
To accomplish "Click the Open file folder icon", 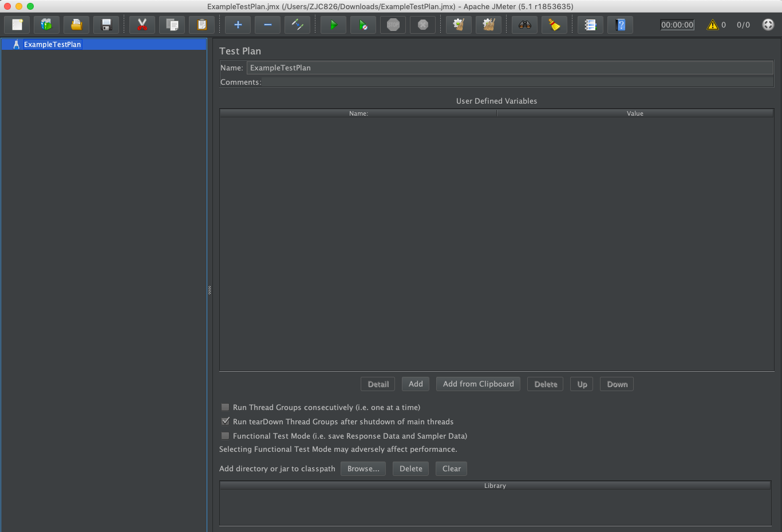I will (x=77, y=25).
